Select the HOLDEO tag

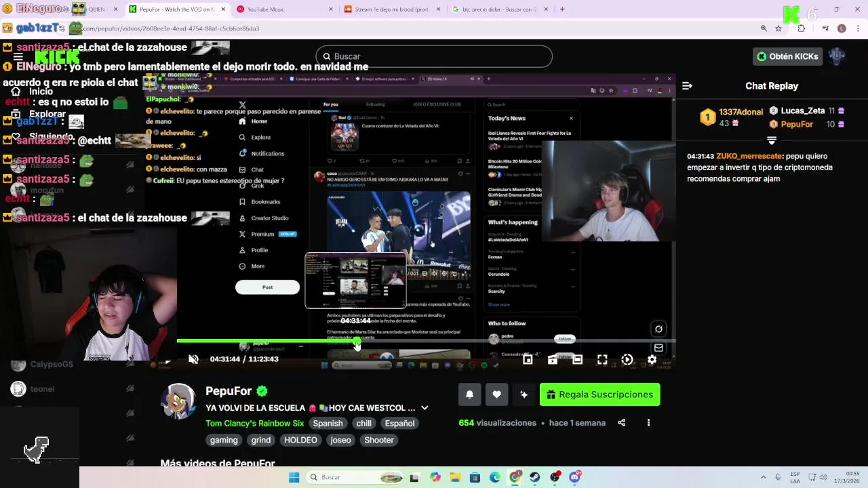tap(300, 441)
